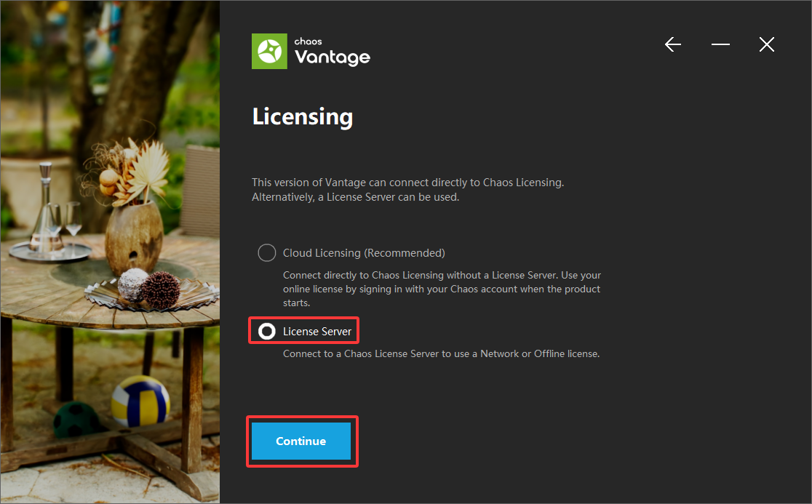This screenshot has height=504, width=812.
Task: Choose the Cloud Licensing (Recommended) label
Action: tap(364, 253)
